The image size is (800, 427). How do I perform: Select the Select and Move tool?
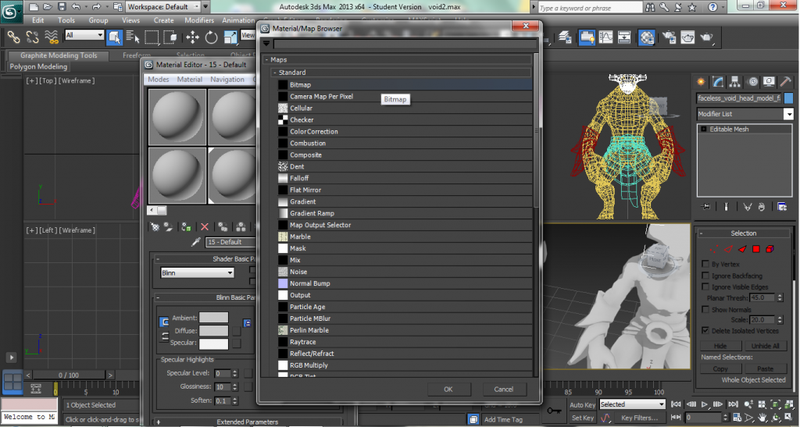pyautogui.click(x=192, y=37)
